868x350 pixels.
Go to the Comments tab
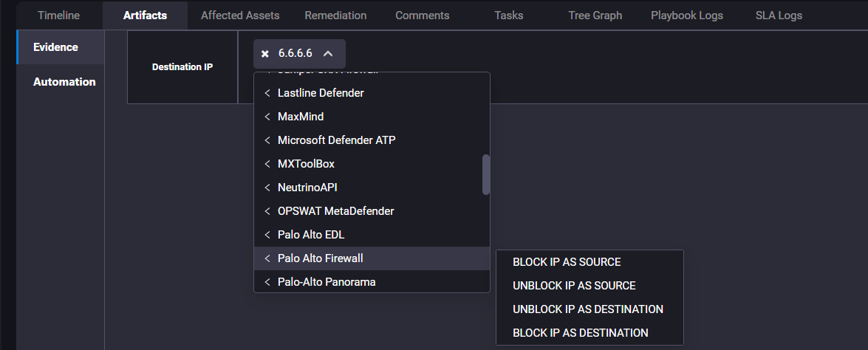(x=423, y=16)
